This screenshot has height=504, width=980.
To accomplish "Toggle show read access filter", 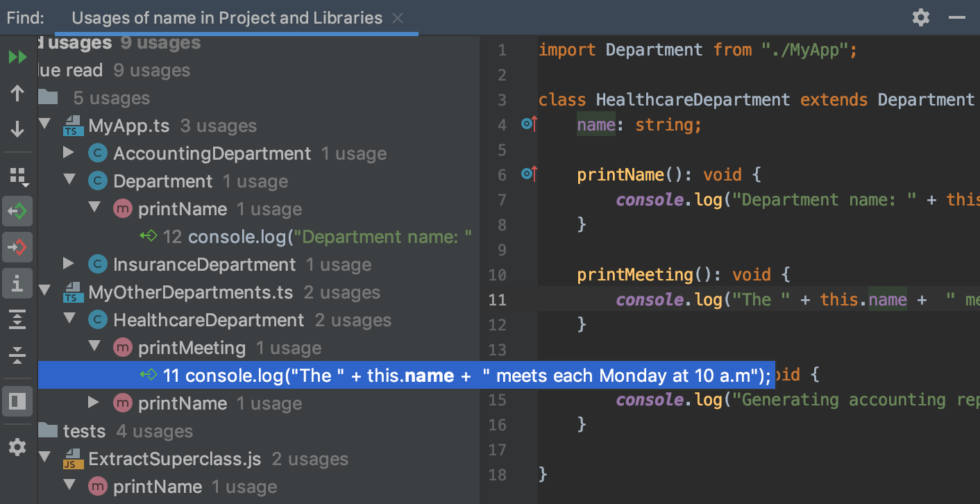I will click(x=17, y=210).
